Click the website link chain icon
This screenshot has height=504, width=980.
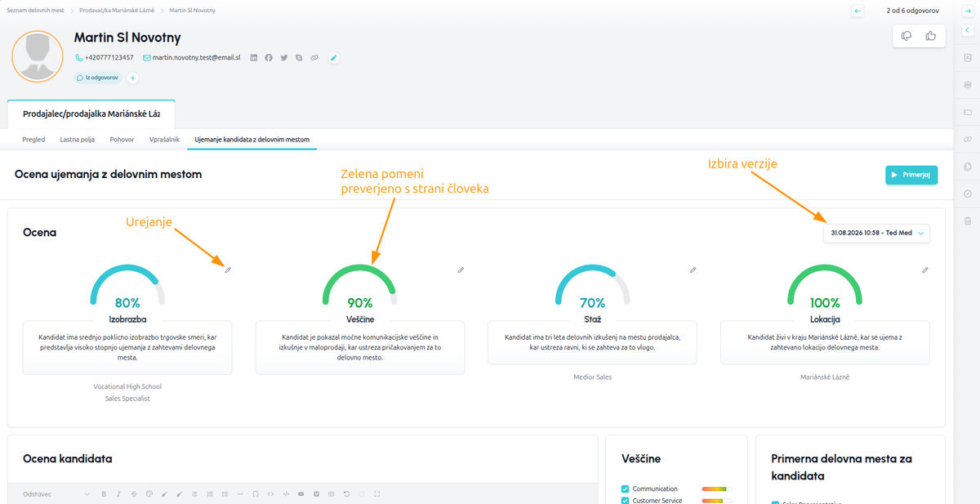tap(314, 58)
